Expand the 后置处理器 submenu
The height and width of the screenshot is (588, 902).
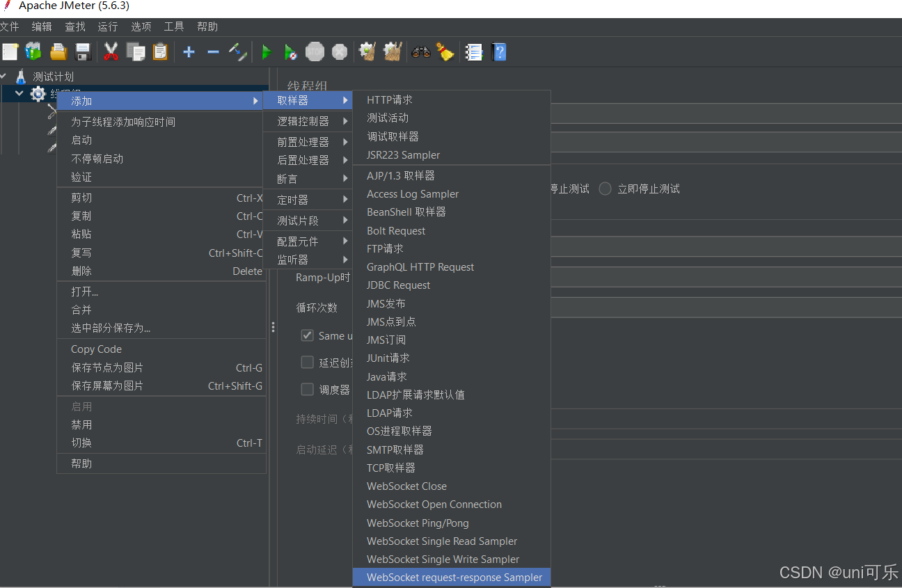308,160
